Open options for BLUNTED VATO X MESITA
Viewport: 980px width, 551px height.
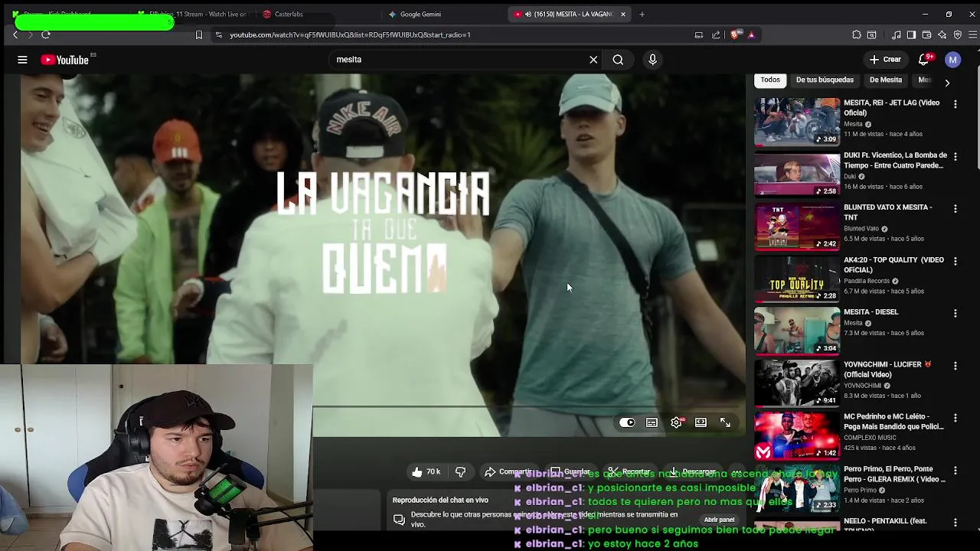pyautogui.click(x=955, y=208)
